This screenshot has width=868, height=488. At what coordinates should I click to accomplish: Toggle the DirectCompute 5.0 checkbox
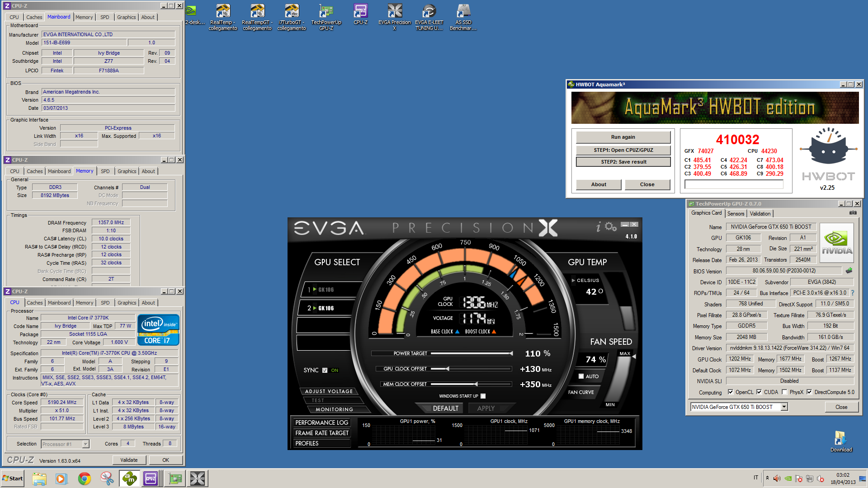(809, 392)
